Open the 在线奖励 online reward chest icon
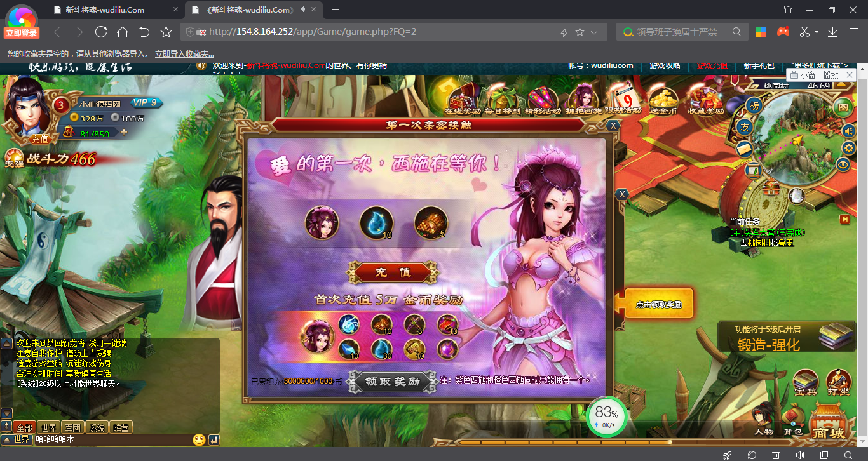 pos(462,99)
